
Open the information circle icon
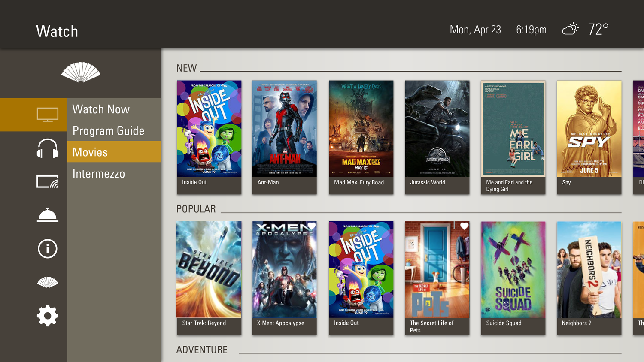tap(47, 249)
